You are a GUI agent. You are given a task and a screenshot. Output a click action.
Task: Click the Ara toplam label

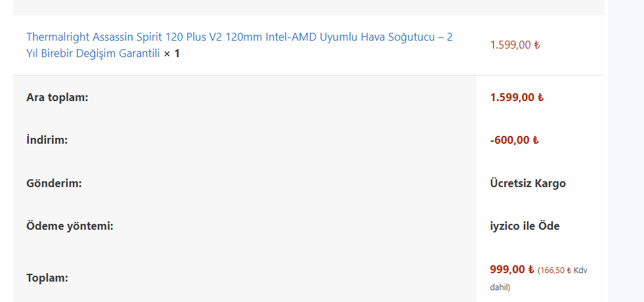(57, 98)
